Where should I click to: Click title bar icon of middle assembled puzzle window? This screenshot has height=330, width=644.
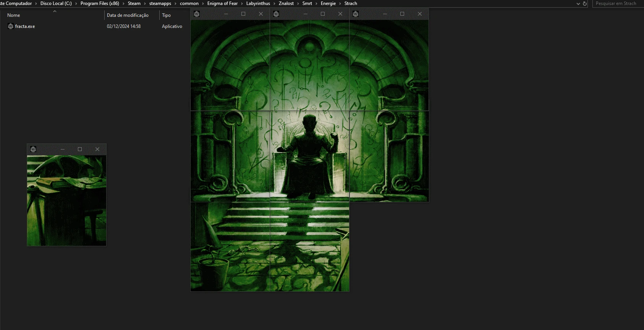point(276,14)
